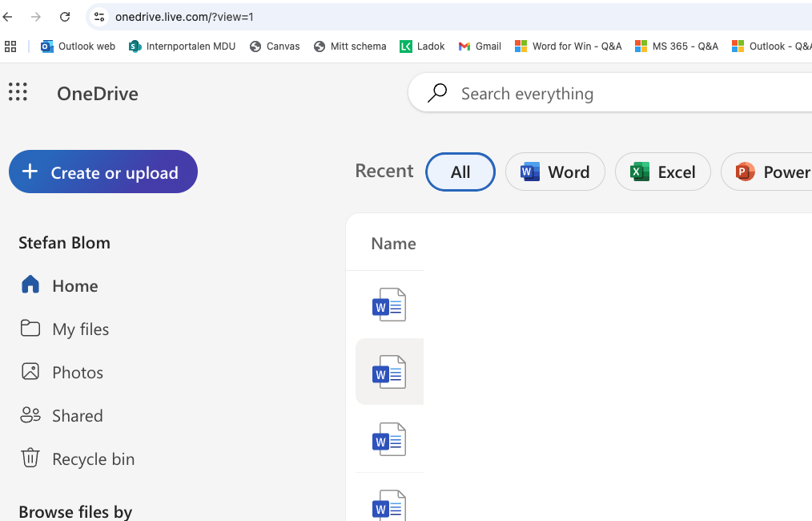
Task: Open the Outlook - Q&A bookmark
Action: 771,46
